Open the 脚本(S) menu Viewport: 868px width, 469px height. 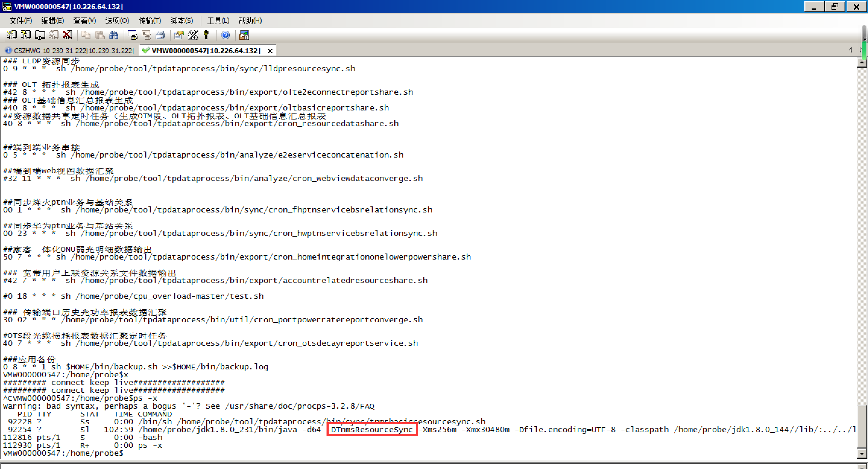(x=181, y=21)
